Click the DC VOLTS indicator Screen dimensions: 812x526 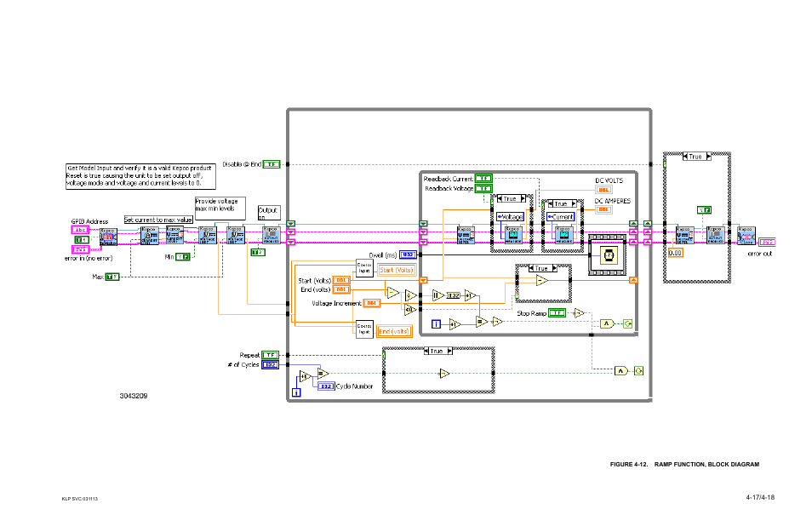(x=603, y=190)
